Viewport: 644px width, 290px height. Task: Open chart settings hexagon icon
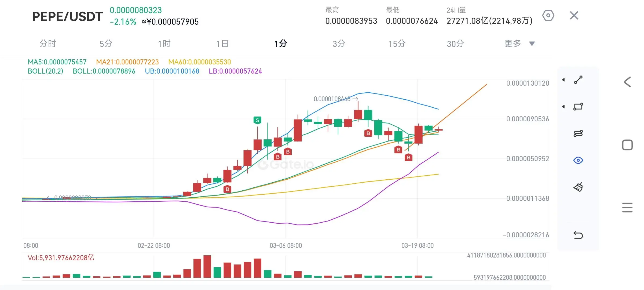click(x=548, y=16)
